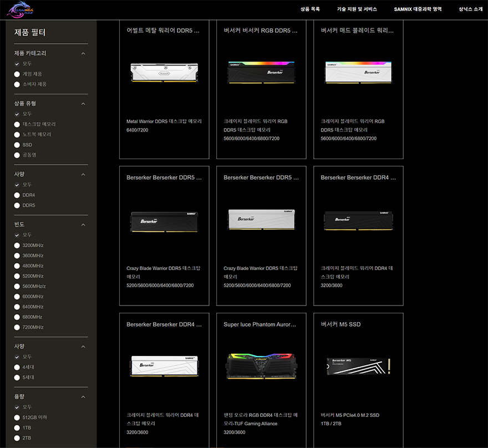Open Super luce Phantom Aurora image
Screen dimensions: 488x448
click(261, 366)
